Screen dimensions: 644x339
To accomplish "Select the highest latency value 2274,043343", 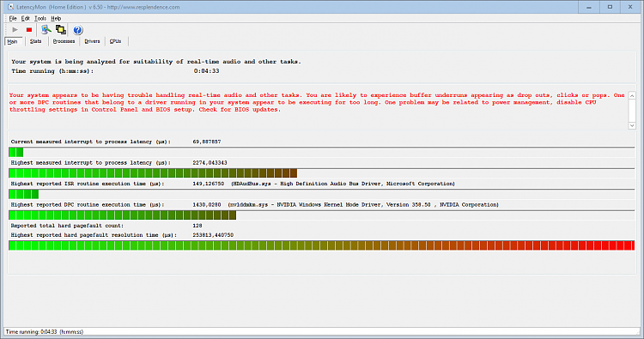I will pos(210,162).
